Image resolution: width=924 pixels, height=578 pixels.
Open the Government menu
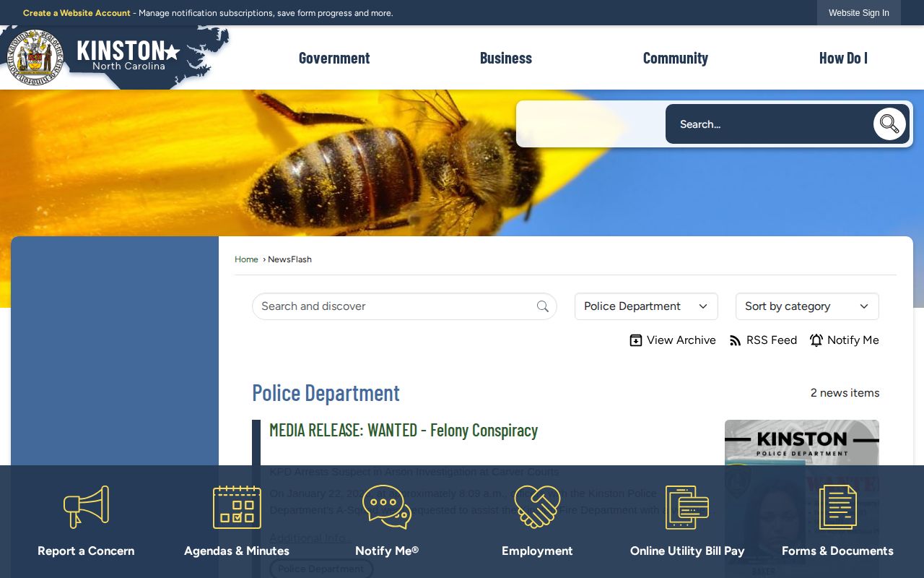[x=334, y=58]
